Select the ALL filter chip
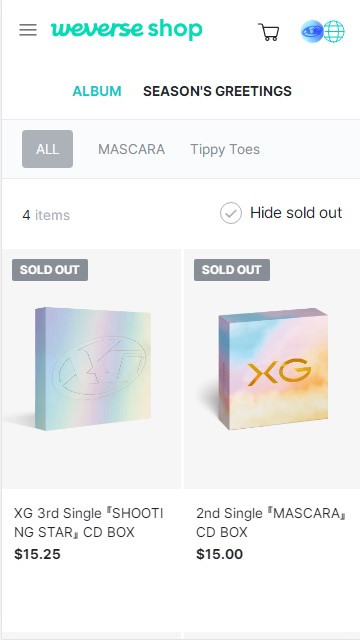Viewport: 360px width, 640px height. coord(47,149)
